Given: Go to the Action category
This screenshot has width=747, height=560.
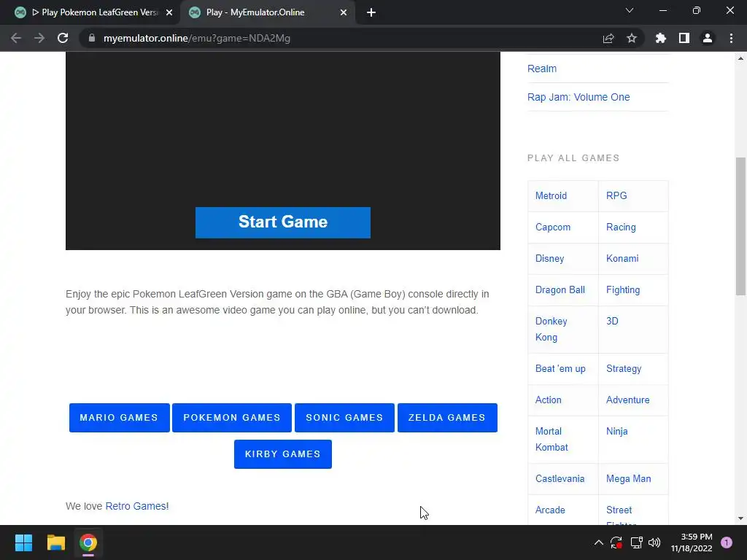Looking at the screenshot, I should coord(549,400).
